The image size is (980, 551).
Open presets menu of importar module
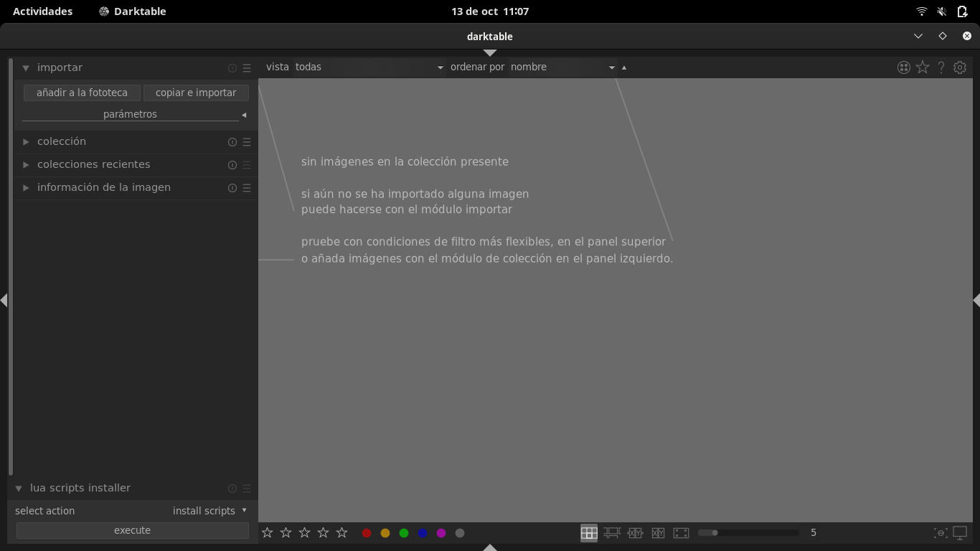point(247,68)
